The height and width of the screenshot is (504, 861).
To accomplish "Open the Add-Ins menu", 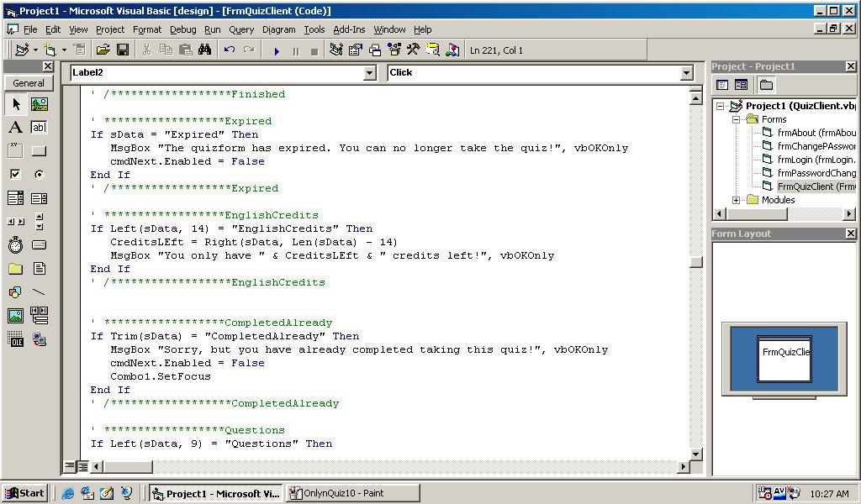I will click(x=349, y=29).
